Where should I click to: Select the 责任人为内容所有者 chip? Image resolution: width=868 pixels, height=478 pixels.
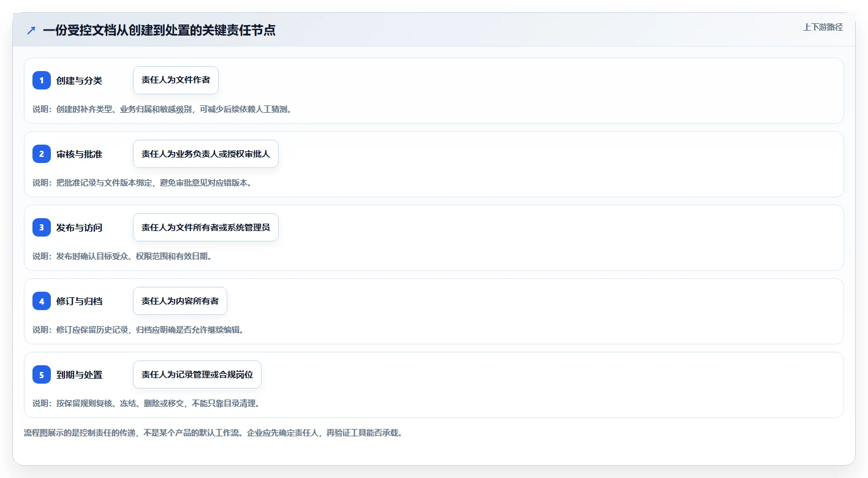tap(180, 301)
